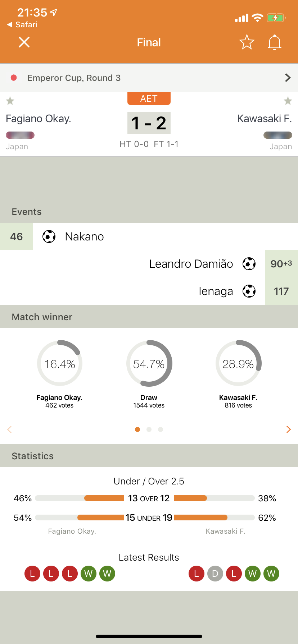Open Kawasaki's last W result badge
Screen dimensions: 298x644
[271, 574]
